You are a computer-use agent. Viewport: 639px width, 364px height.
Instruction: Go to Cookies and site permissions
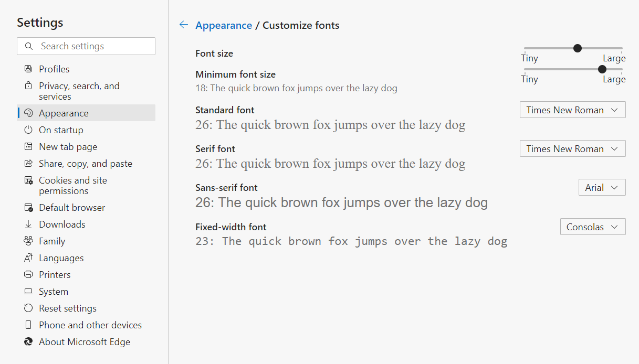[72, 186]
